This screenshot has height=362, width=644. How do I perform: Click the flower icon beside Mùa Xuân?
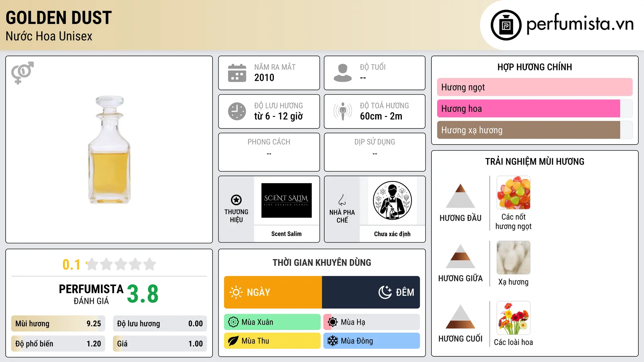233,322
